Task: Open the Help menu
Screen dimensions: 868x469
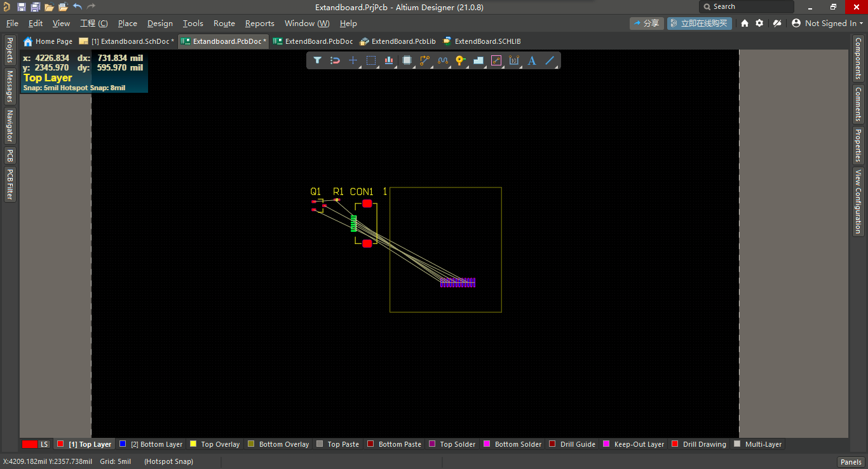Action: 348,23
